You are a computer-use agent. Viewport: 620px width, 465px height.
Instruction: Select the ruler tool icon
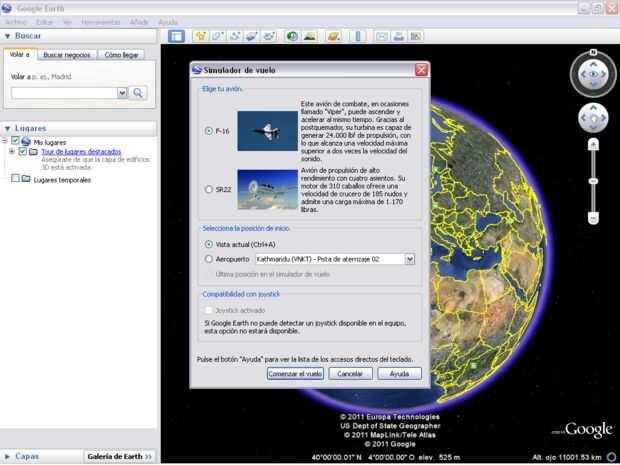point(357,36)
